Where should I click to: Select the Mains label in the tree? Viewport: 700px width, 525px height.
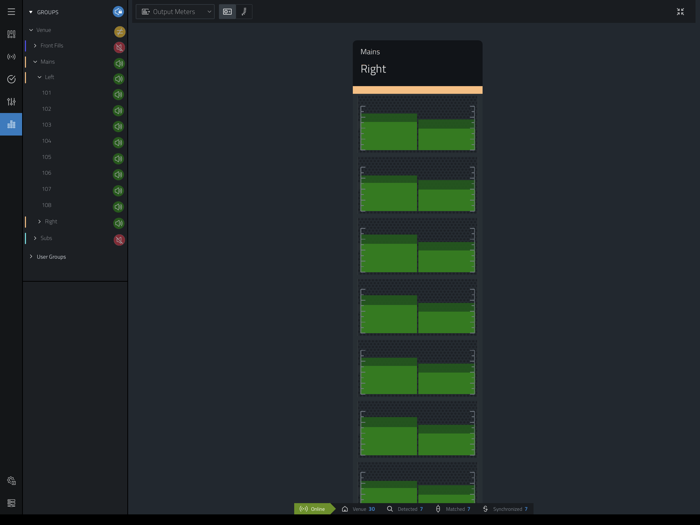pyautogui.click(x=47, y=62)
